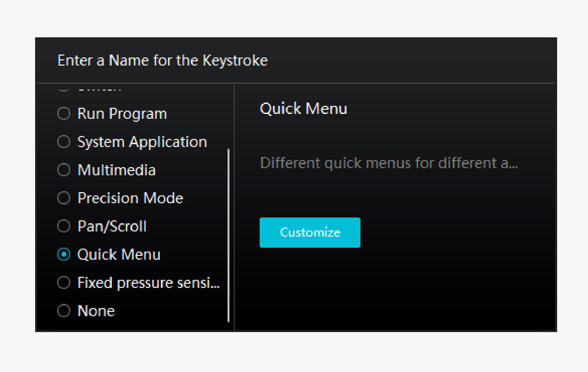Click the 'System Application' label text
The height and width of the screenshot is (372, 588).
click(142, 142)
